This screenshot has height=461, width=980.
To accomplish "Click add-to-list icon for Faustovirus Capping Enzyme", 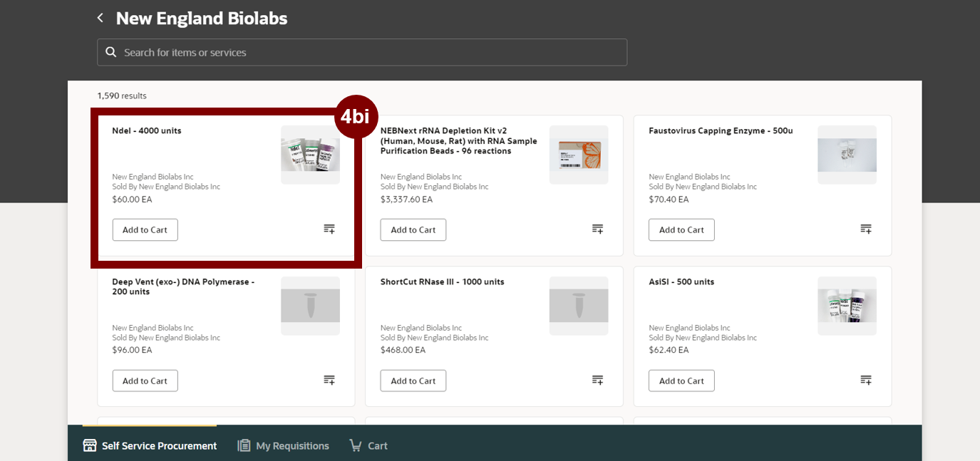I will (x=865, y=229).
